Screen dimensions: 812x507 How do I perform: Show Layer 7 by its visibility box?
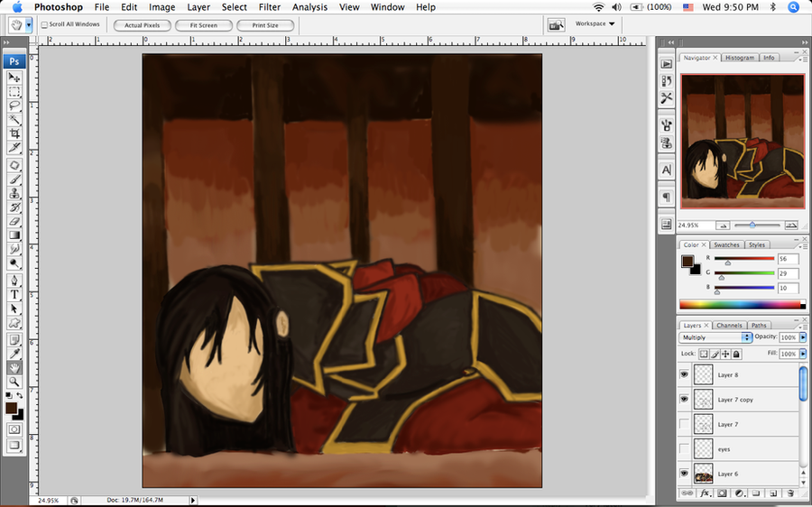(684, 424)
